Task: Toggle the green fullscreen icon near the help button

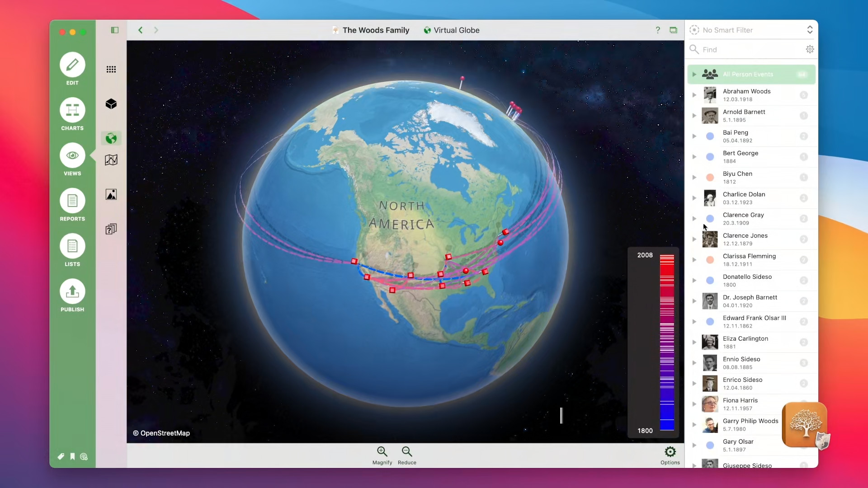Action: [x=674, y=30]
